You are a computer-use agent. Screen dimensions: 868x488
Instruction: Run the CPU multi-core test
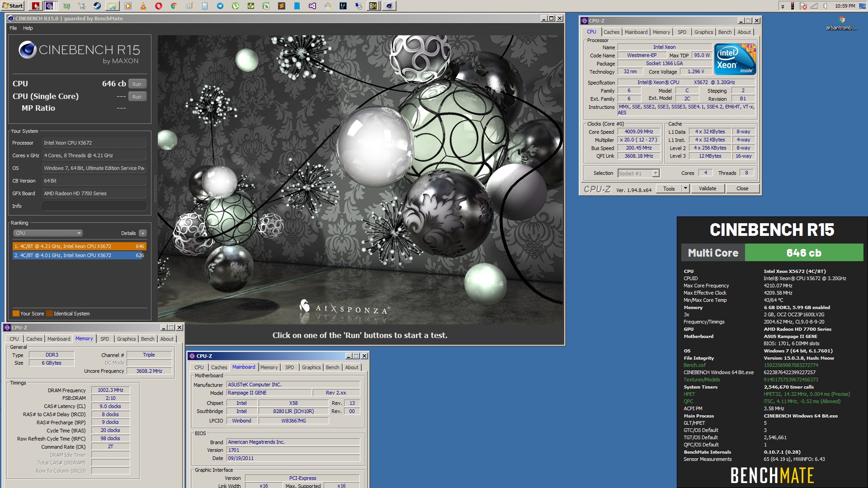(x=137, y=84)
